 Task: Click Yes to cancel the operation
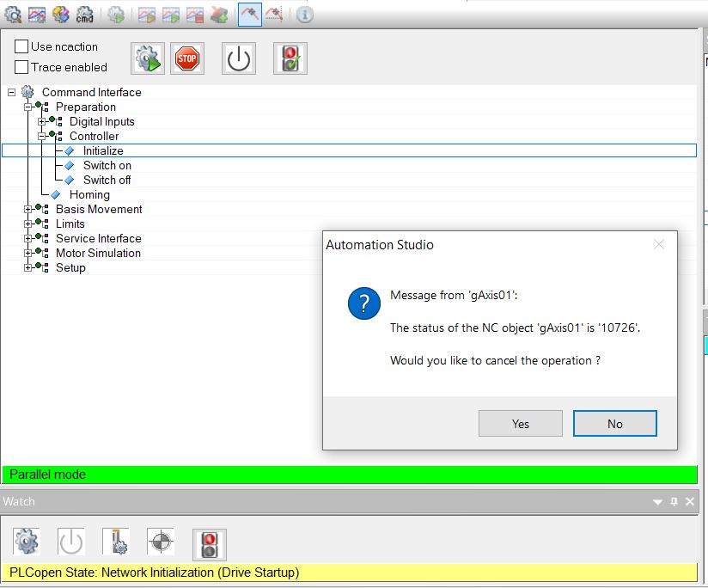[521, 424]
